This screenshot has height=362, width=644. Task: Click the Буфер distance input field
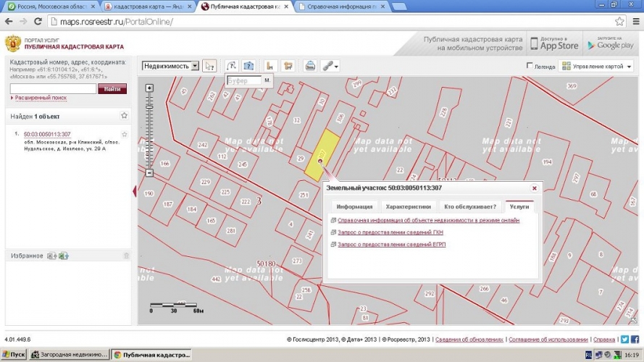[244, 81]
